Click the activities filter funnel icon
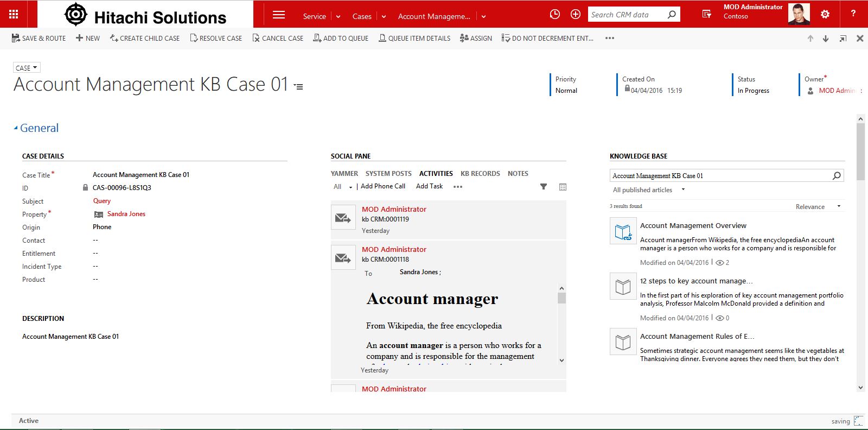Screen dimensions: 868x430 coord(544,187)
